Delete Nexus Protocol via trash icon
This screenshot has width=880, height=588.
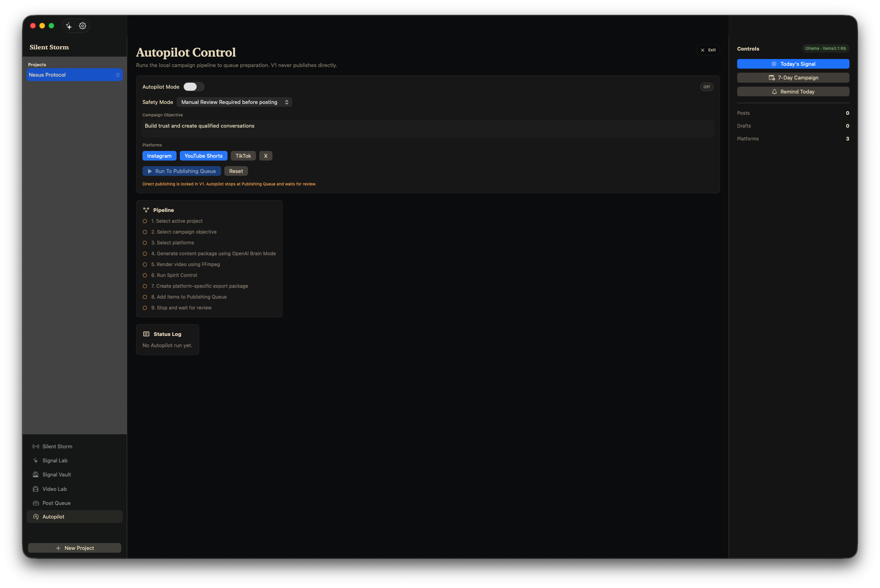click(x=118, y=75)
